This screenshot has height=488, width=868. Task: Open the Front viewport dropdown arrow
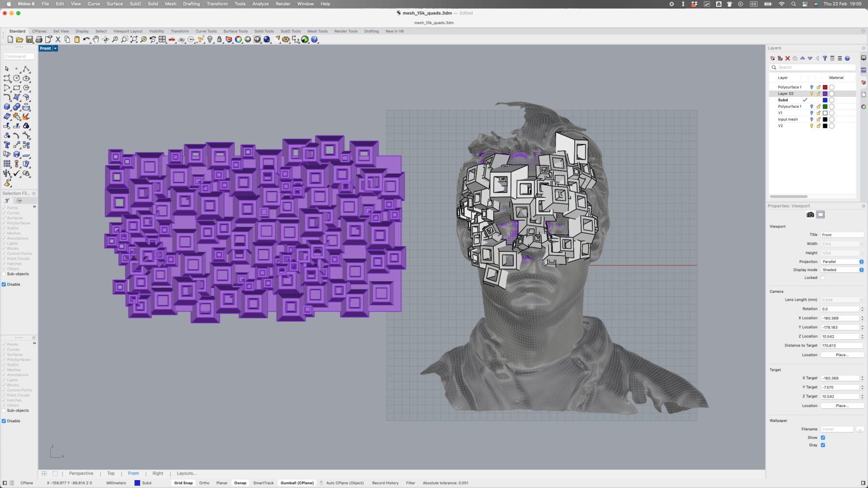55,48
